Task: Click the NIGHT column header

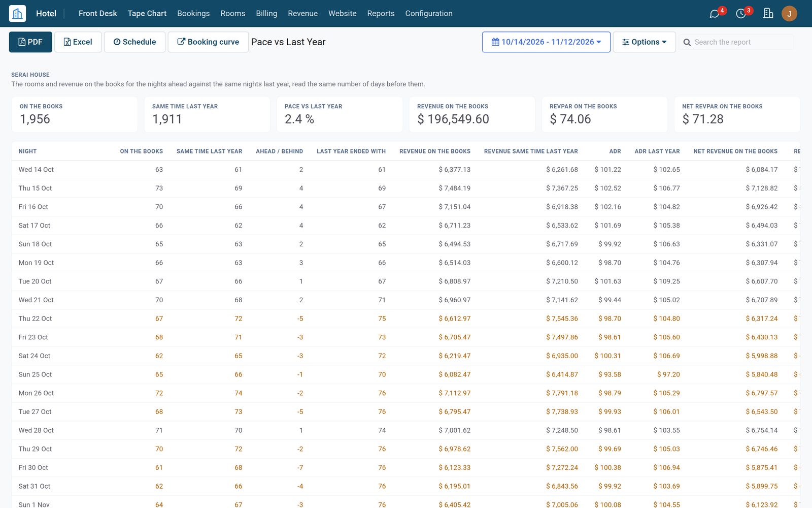Action: [27, 151]
